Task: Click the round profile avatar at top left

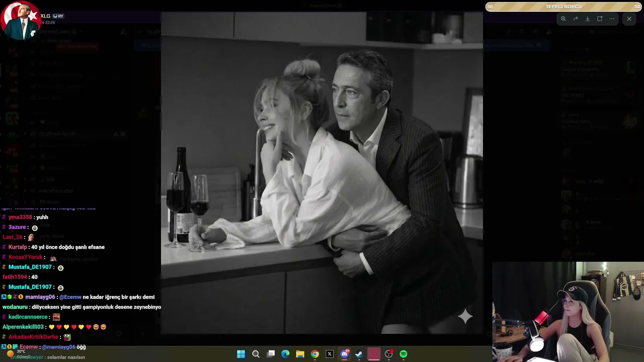Action: coord(20,21)
